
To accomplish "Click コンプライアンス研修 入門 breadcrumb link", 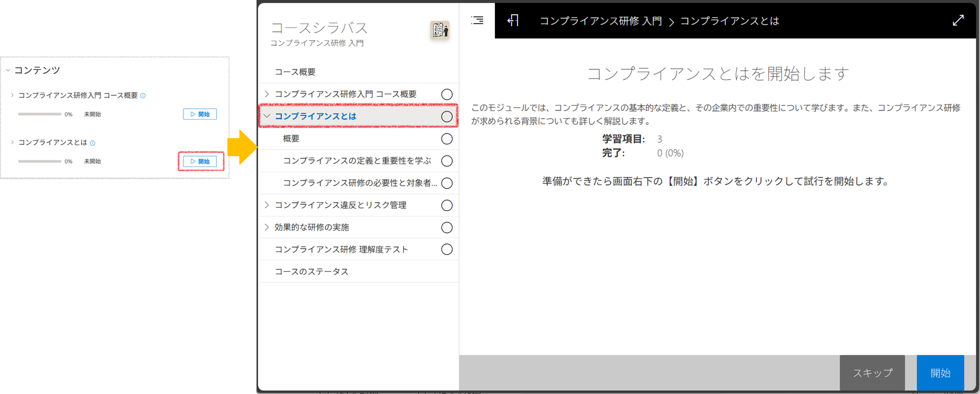I will [x=601, y=21].
